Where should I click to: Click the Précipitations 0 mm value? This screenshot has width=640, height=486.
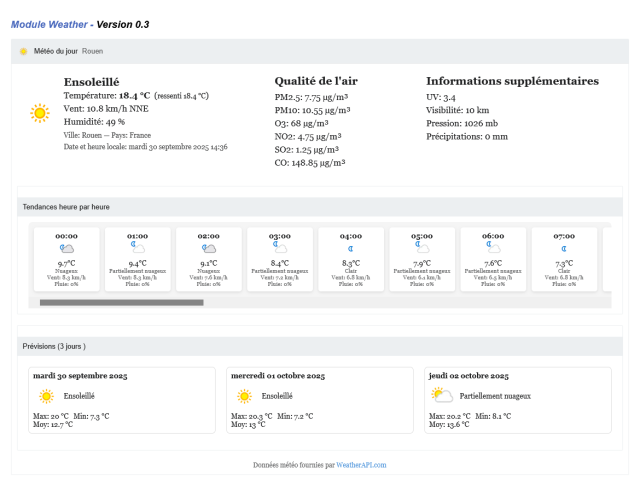pyautogui.click(x=467, y=137)
